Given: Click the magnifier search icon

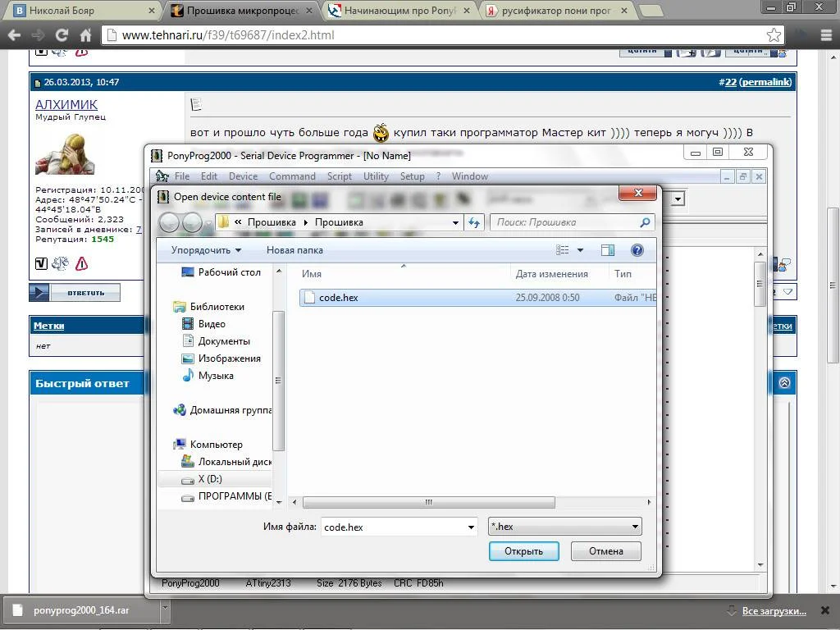Looking at the screenshot, I should (646, 222).
